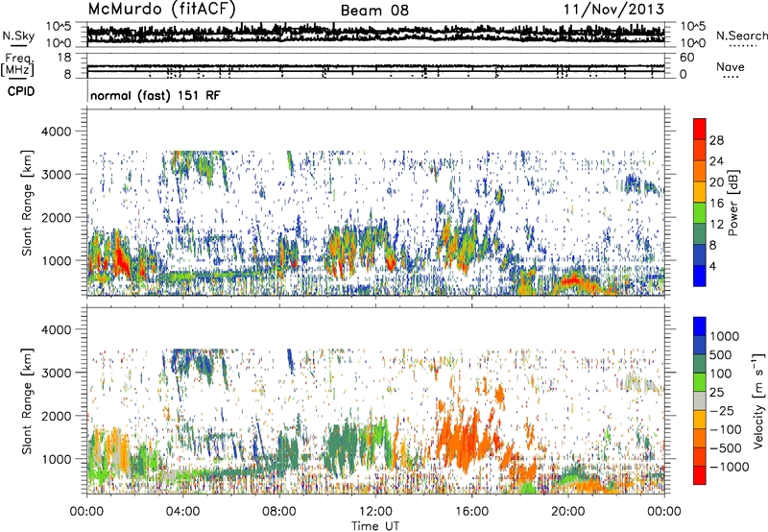Click the Beam 08 label

(374, 11)
